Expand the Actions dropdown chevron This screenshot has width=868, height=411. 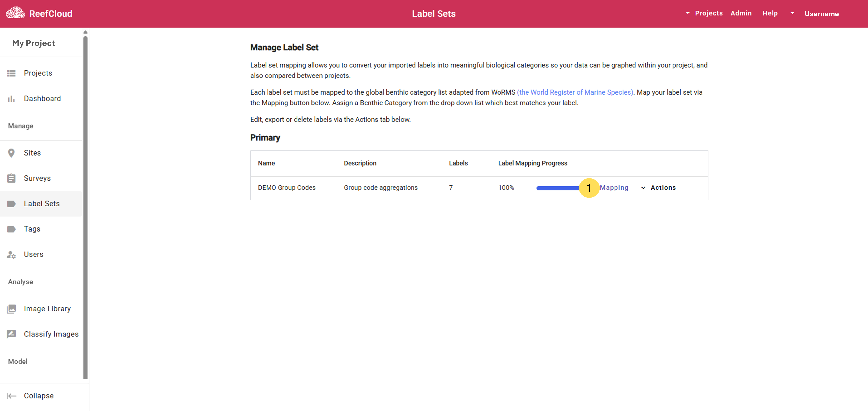point(643,188)
